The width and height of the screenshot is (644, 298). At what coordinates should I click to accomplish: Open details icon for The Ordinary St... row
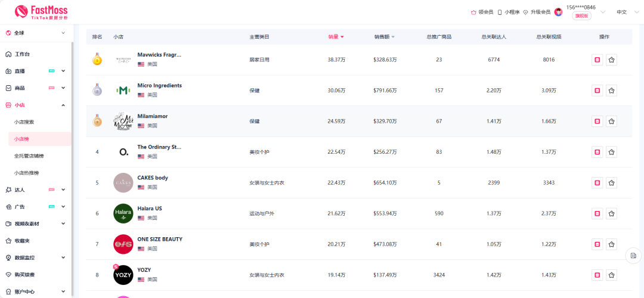[597, 153]
